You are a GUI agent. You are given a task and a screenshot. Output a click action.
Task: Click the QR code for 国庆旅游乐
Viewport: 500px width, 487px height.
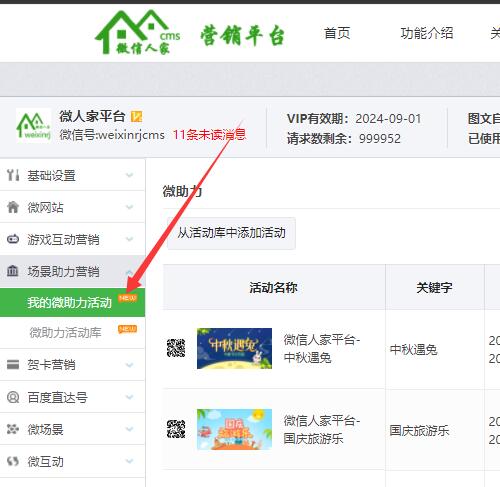click(x=176, y=429)
